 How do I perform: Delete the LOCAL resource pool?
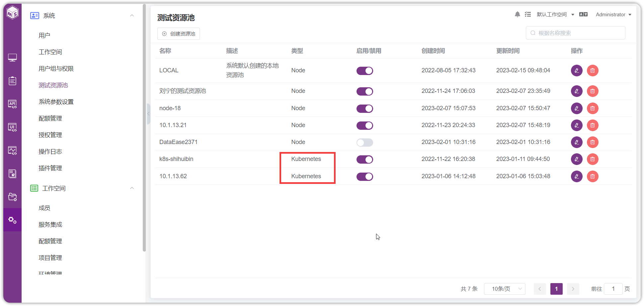[x=593, y=70]
